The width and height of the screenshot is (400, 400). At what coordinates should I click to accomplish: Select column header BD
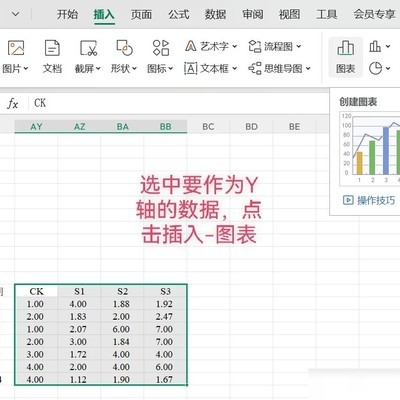point(251,127)
